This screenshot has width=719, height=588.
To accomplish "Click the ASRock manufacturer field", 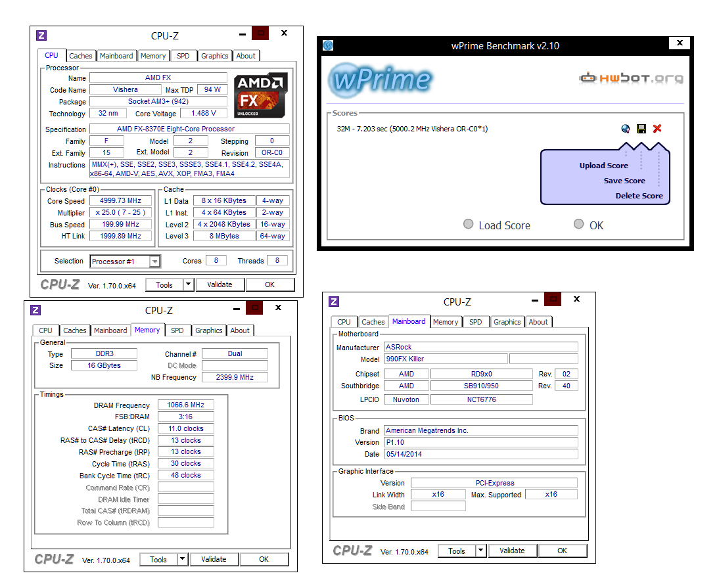I will tap(480, 347).
